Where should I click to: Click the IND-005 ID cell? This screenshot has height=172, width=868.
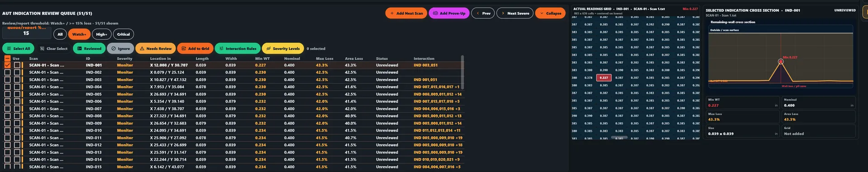[94, 94]
